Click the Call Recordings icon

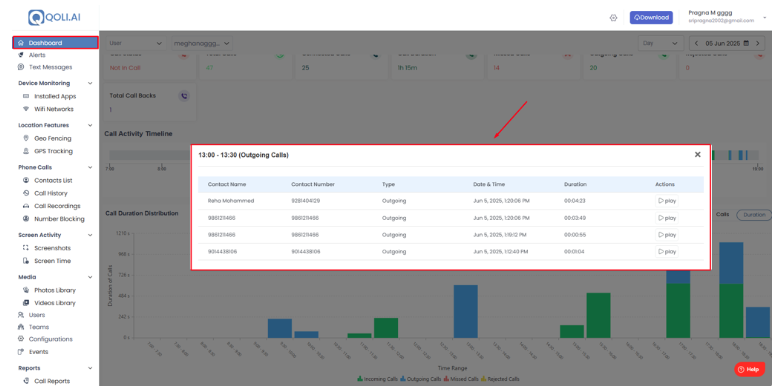pyautogui.click(x=26, y=206)
